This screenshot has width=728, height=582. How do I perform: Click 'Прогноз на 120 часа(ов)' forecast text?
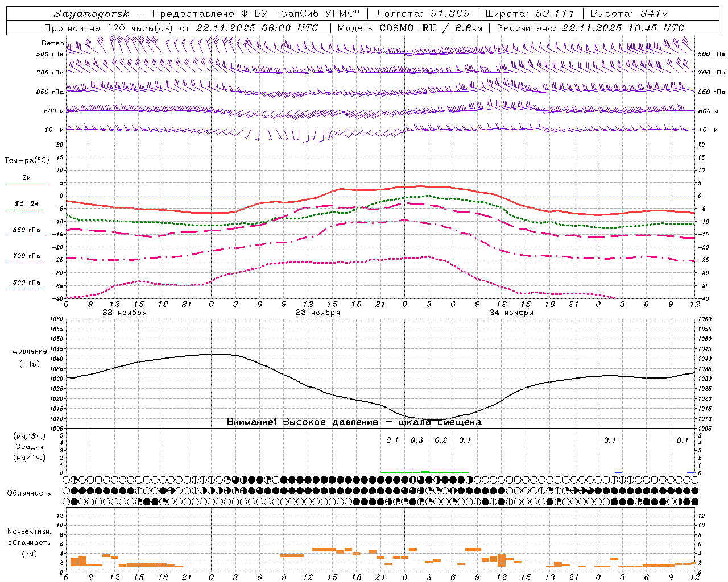110,28
